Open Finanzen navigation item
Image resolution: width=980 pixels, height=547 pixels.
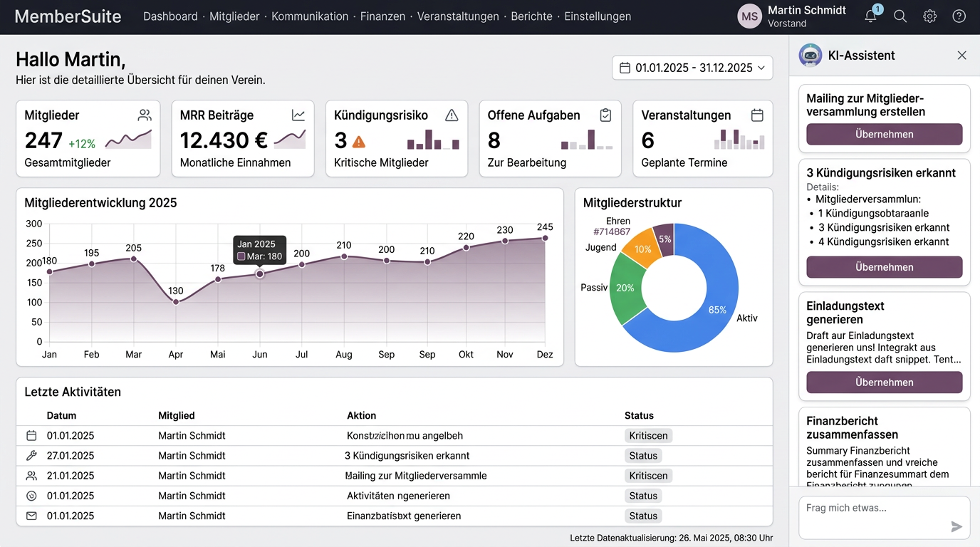(x=382, y=16)
